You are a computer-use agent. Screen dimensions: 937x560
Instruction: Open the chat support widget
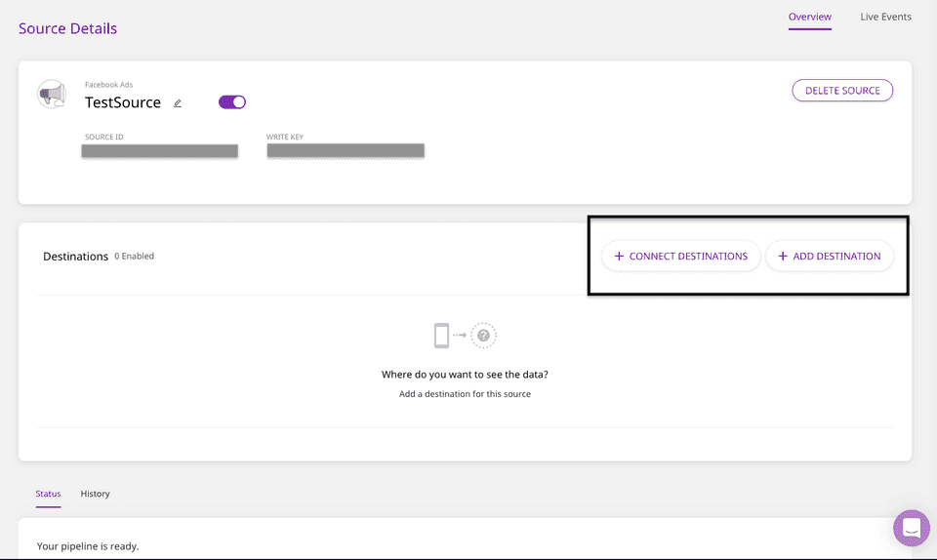911,528
